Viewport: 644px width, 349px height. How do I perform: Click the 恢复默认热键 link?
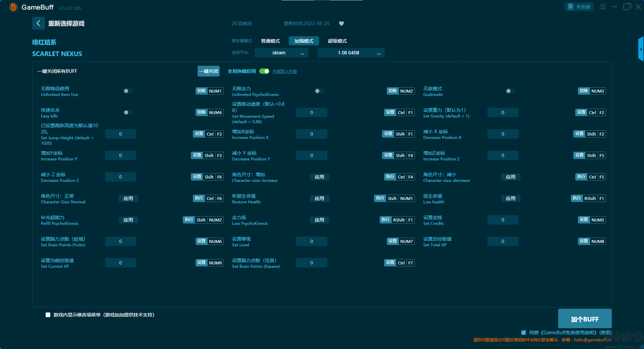coord(284,71)
